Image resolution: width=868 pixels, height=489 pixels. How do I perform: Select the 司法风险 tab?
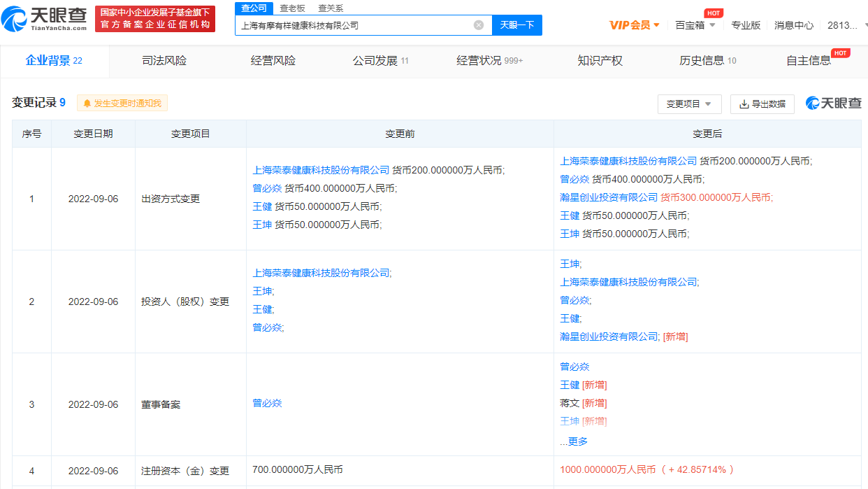(x=164, y=61)
